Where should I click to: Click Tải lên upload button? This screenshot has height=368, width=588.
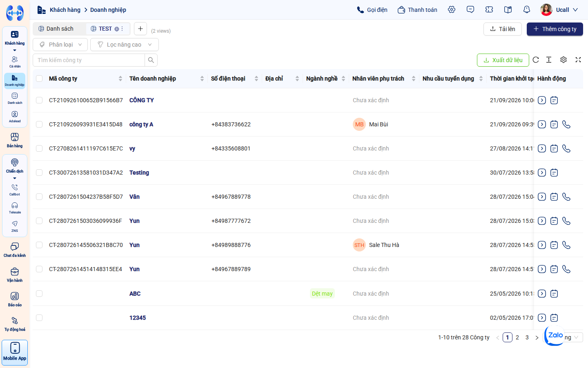point(503,29)
